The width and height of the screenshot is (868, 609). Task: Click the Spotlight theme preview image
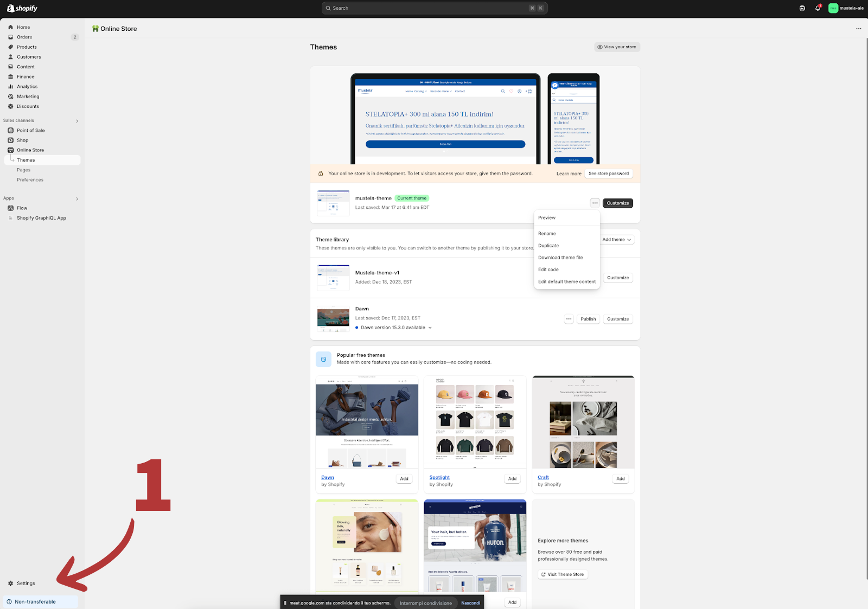tap(475, 422)
